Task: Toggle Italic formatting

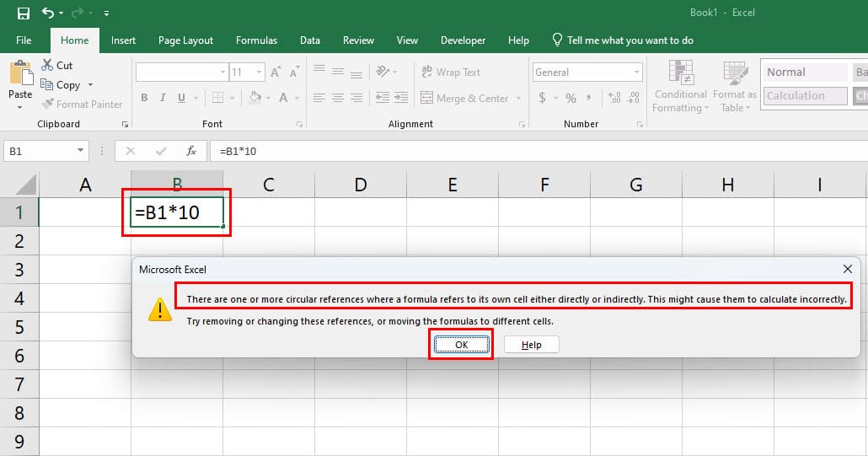Action: pyautogui.click(x=163, y=98)
